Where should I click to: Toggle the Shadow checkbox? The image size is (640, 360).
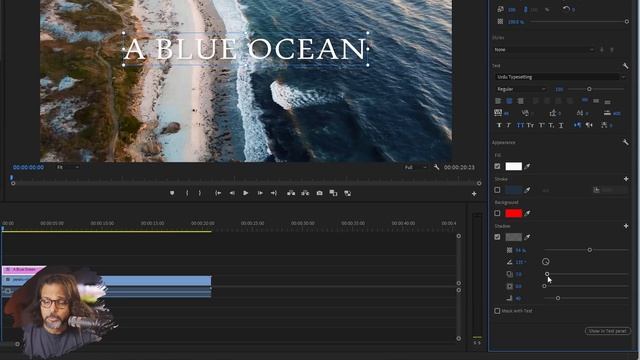(497, 237)
